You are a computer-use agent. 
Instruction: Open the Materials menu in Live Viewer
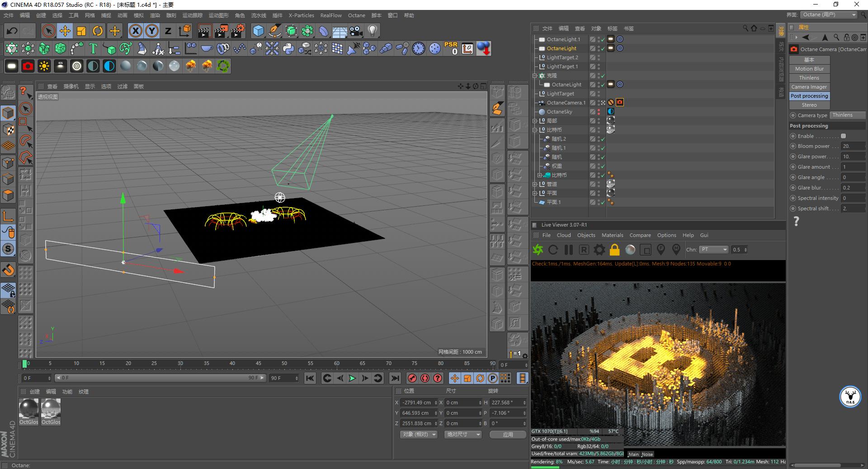point(612,235)
